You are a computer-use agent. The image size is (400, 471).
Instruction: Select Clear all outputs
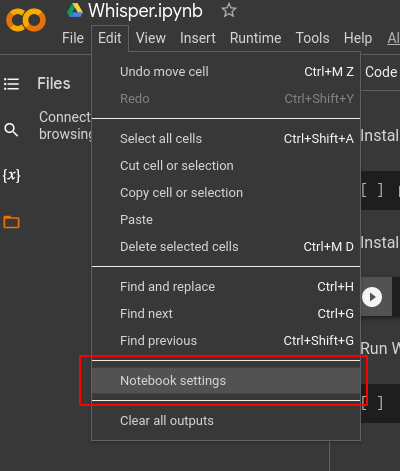point(226,421)
